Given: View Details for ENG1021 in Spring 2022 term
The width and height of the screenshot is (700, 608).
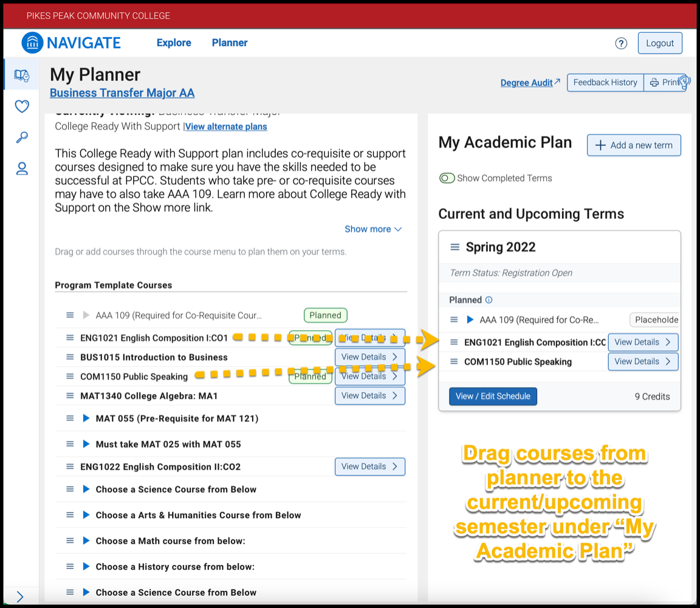Looking at the screenshot, I should pos(643,342).
